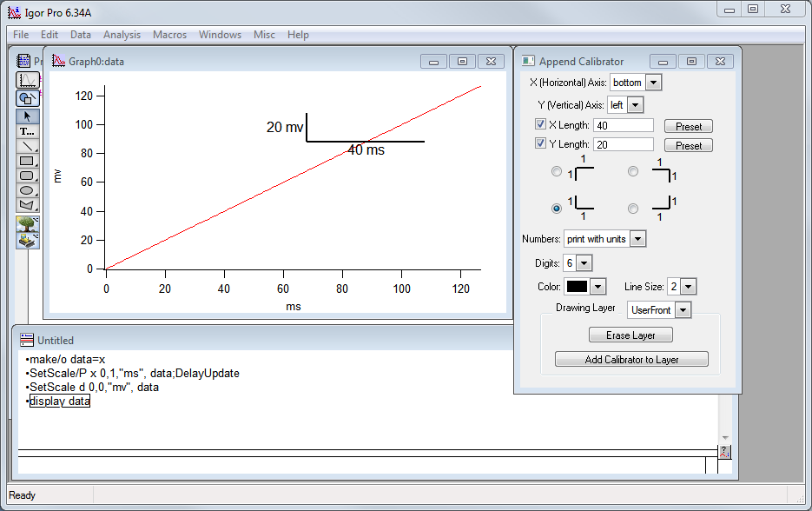Pick the oval drawing tool
This screenshot has height=511, width=812.
click(27, 190)
